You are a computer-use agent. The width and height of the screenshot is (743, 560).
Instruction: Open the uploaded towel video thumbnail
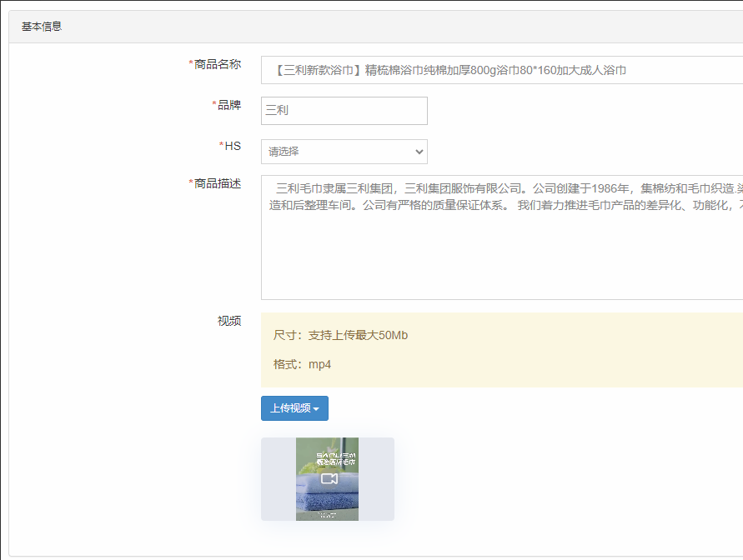pos(328,479)
